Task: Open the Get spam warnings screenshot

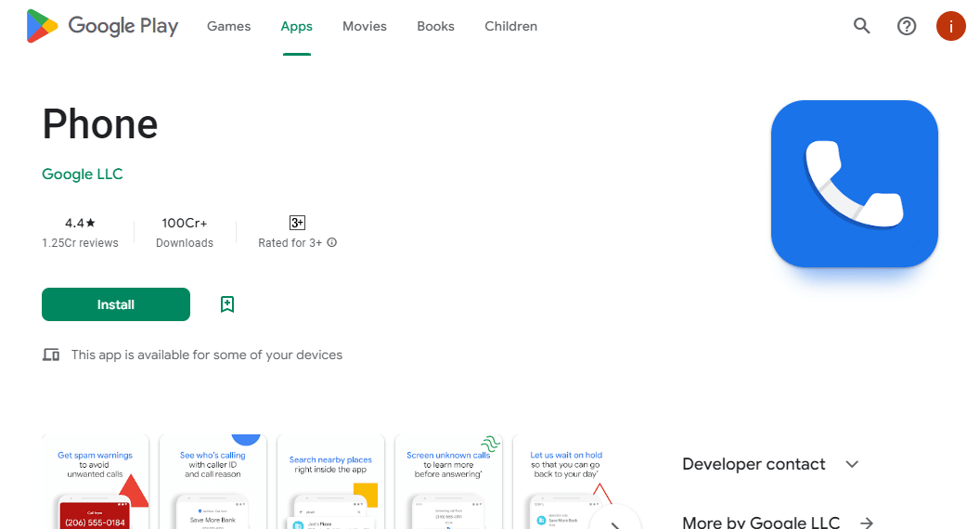Action: pyautogui.click(x=95, y=482)
